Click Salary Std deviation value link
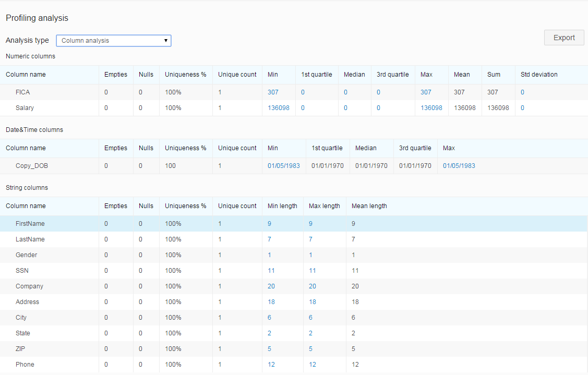The image size is (588, 375). point(522,108)
